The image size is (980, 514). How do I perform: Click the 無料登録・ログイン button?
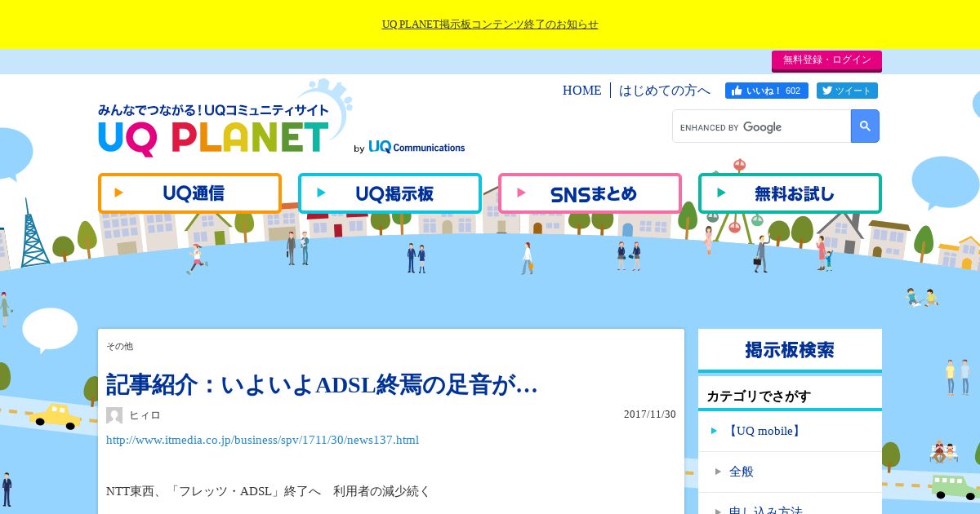[826, 60]
